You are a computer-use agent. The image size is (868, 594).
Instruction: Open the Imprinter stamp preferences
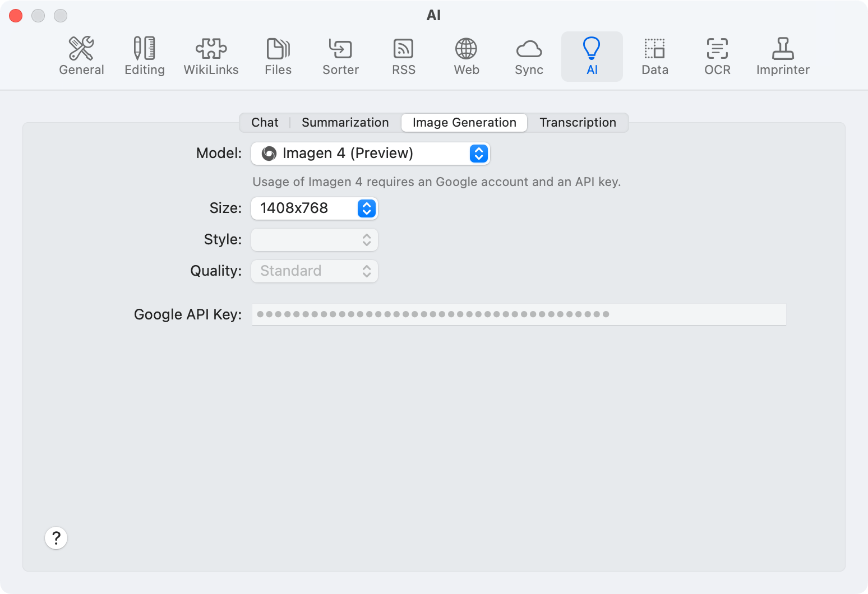point(783,56)
